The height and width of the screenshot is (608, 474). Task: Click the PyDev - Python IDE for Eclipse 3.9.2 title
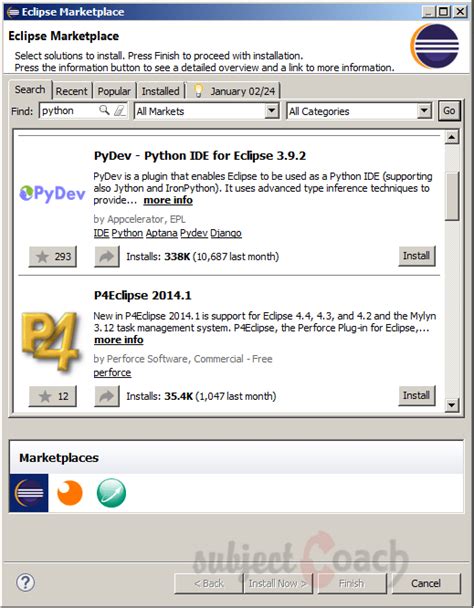pos(200,156)
